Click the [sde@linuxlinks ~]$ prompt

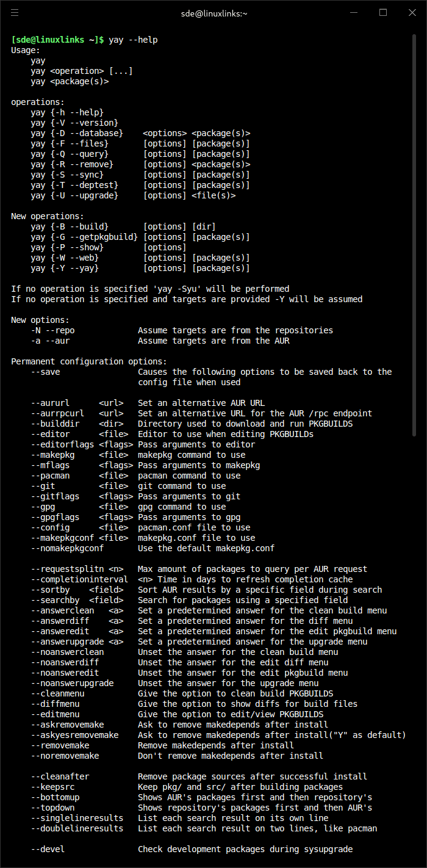pyautogui.click(x=57, y=40)
